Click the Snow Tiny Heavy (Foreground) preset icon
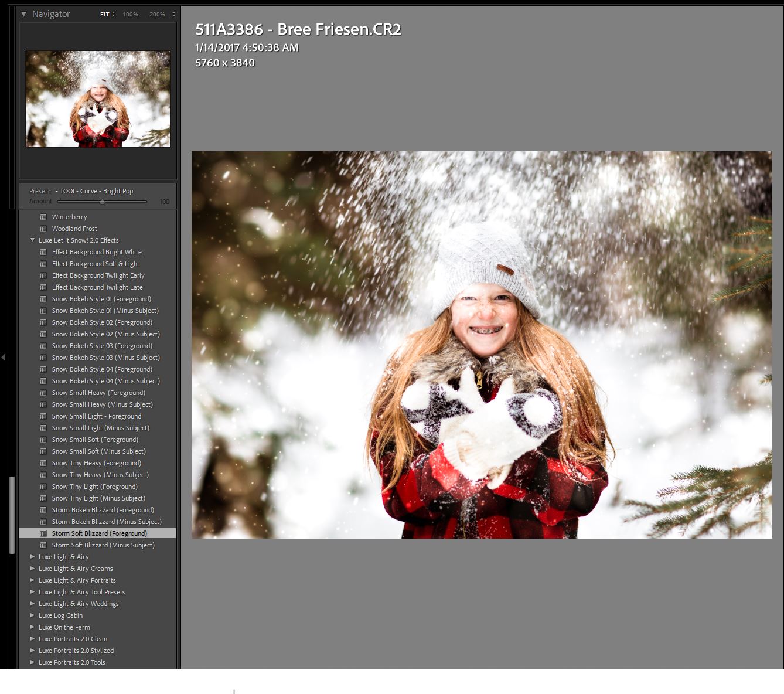The width and height of the screenshot is (784, 694). click(x=43, y=463)
